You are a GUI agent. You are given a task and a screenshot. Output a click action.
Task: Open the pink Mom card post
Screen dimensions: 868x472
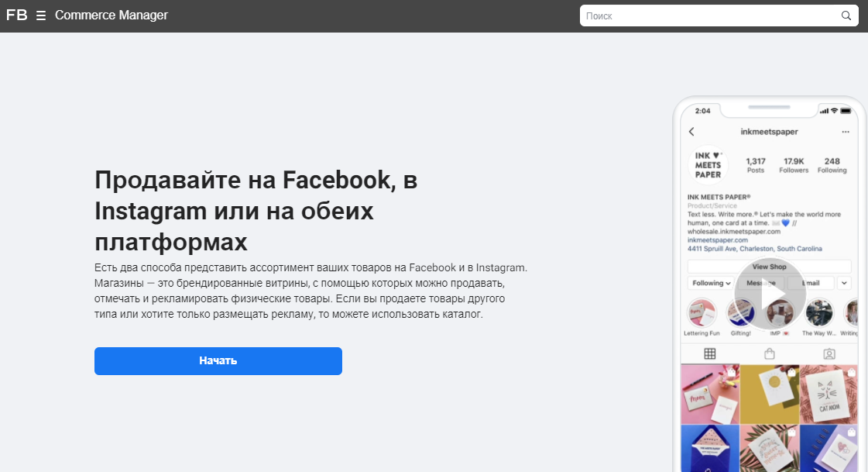(710, 394)
